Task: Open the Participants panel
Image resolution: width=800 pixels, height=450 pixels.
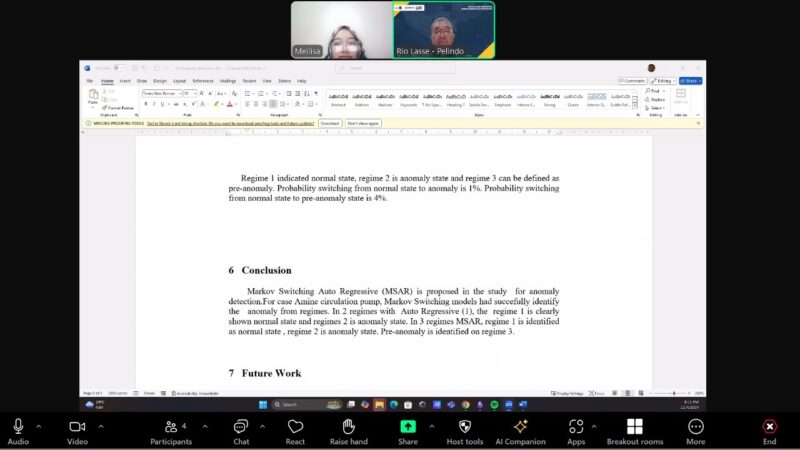Action: click(x=171, y=430)
